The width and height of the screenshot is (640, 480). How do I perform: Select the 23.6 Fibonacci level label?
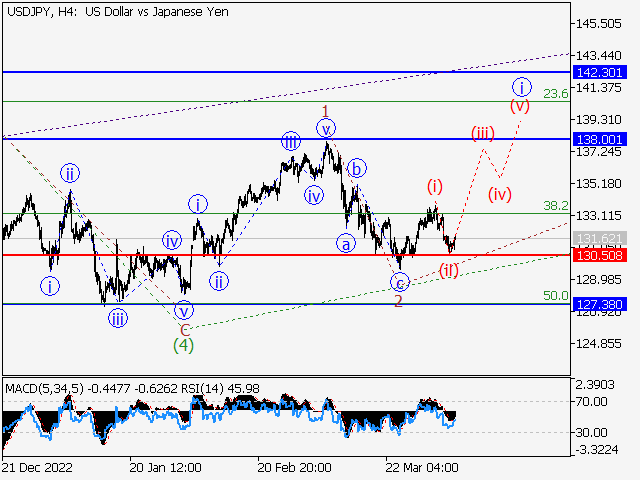556,94
